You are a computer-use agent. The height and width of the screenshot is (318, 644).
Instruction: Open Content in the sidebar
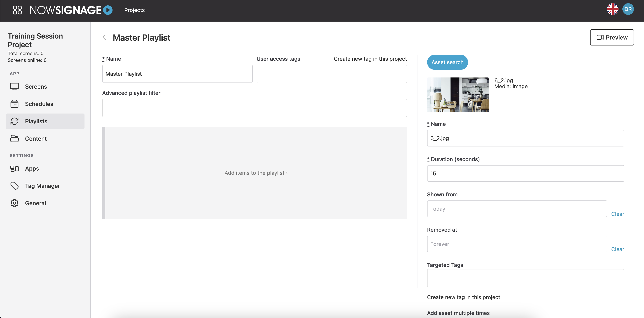(45, 139)
